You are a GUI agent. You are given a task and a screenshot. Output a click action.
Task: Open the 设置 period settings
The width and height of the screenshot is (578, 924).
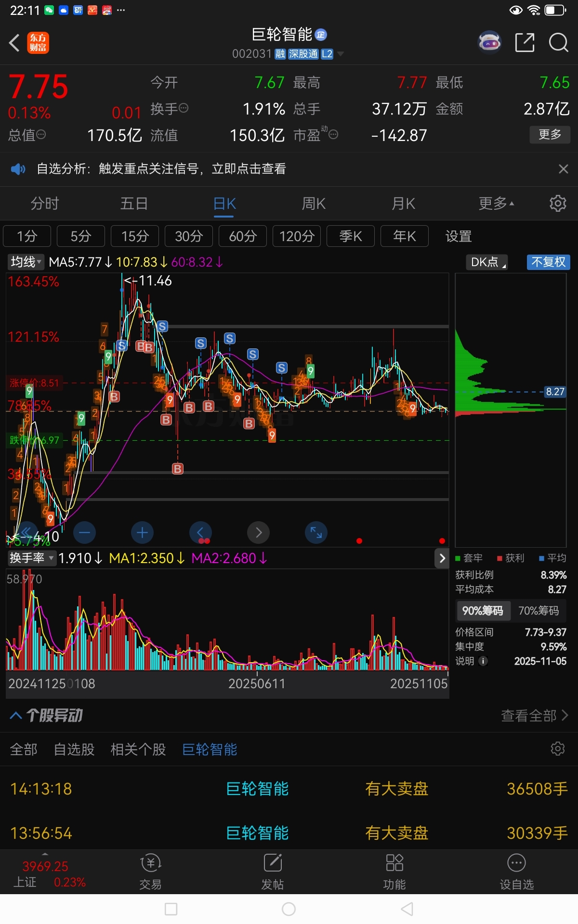pos(459,236)
